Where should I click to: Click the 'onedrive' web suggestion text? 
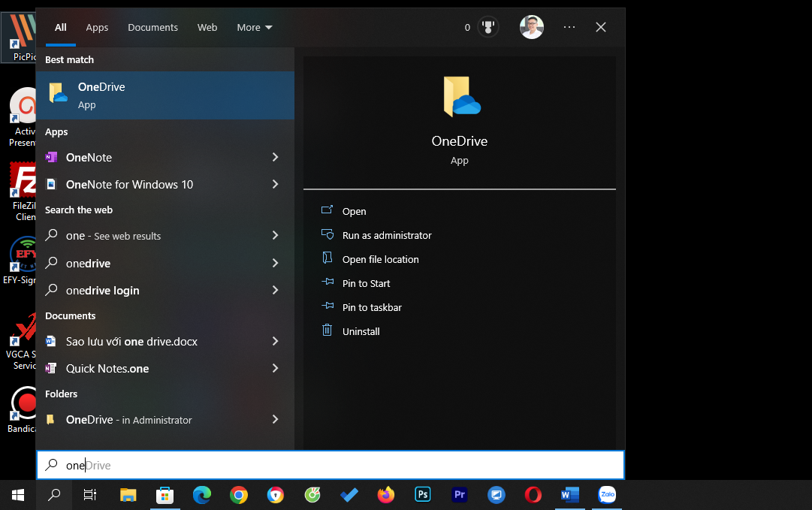[x=88, y=264]
